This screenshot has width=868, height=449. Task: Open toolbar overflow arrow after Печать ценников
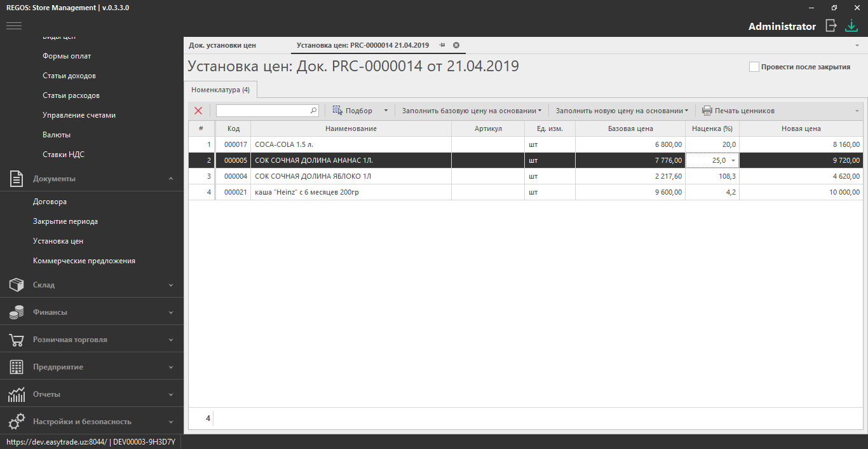tap(857, 111)
